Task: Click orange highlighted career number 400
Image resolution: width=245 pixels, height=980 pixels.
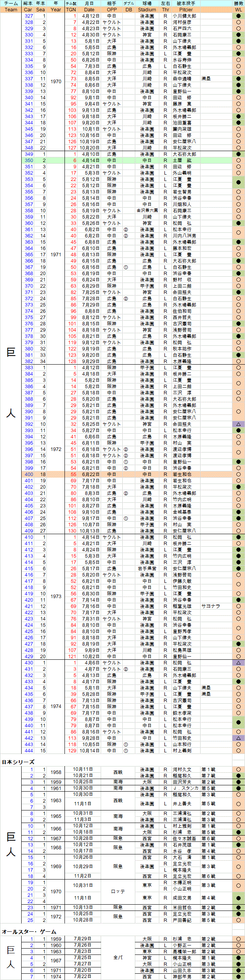Action: tap(29, 474)
